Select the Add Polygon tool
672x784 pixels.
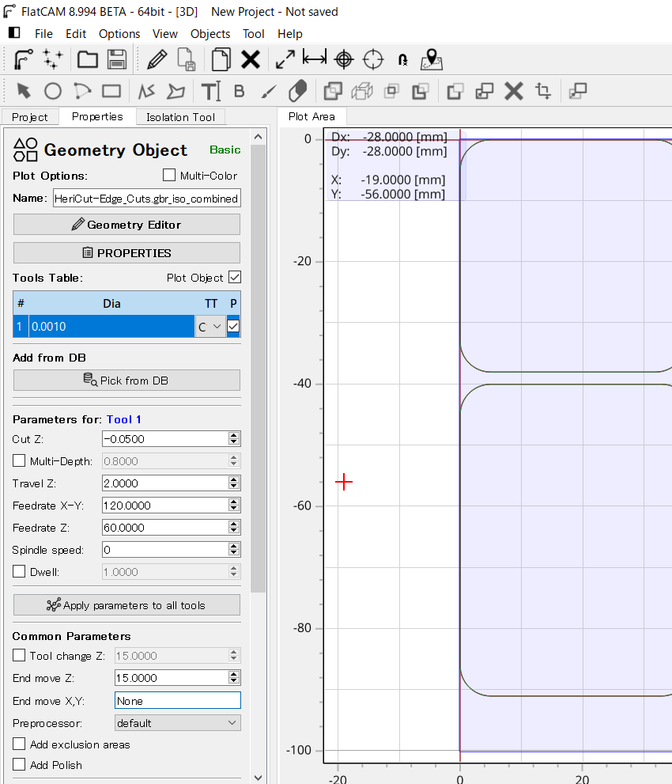(x=176, y=91)
